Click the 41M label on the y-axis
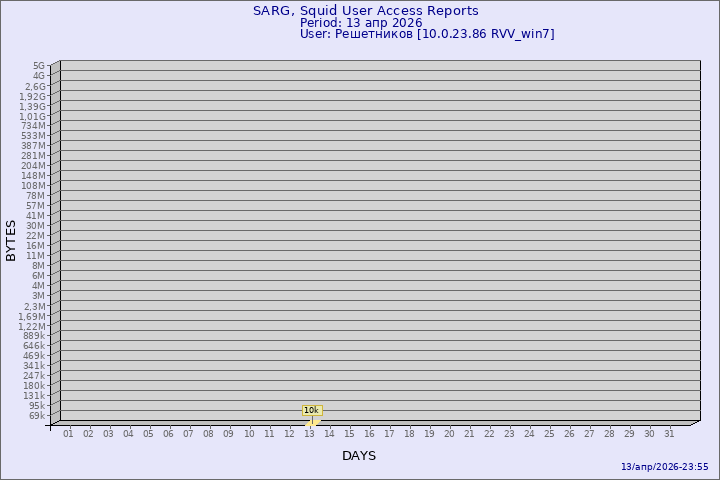 [x=36, y=216]
